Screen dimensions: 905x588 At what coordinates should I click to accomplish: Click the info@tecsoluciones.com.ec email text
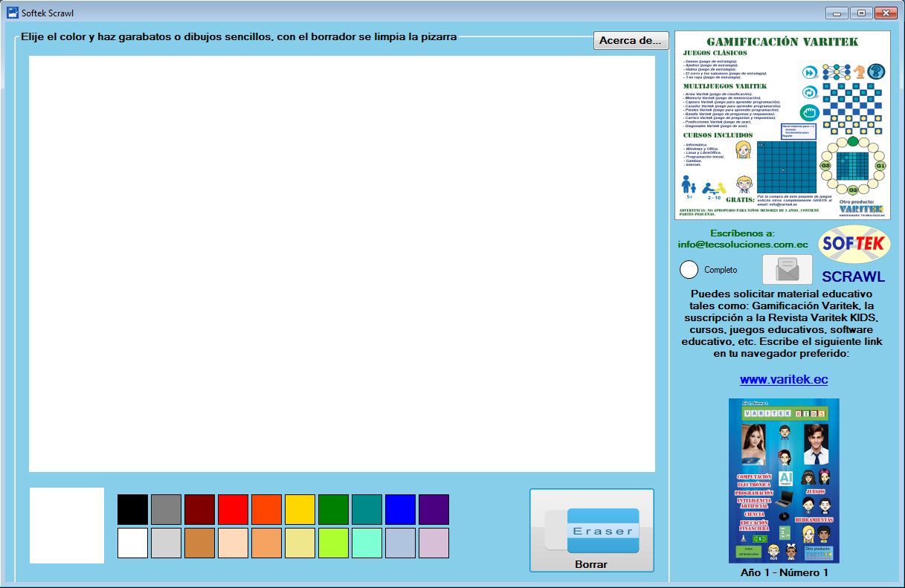click(x=743, y=244)
